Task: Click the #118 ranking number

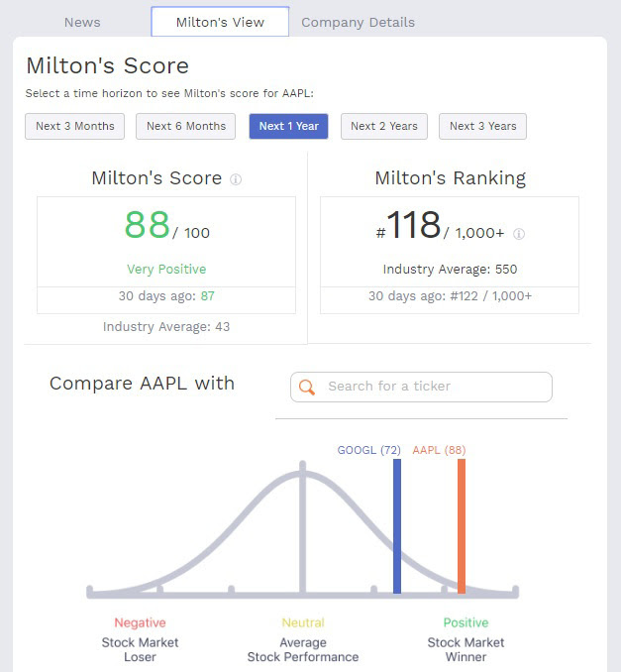Action: (x=413, y=226)
